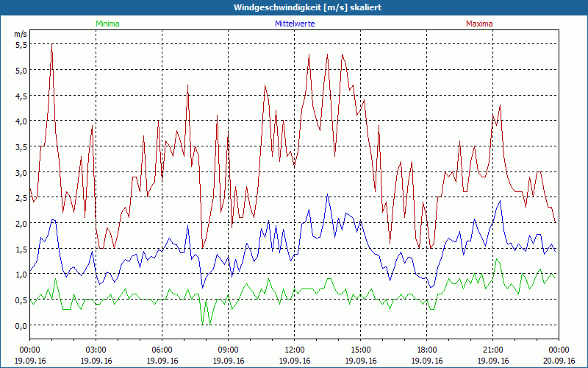Select the 06:00 time marker

point(162,350)
